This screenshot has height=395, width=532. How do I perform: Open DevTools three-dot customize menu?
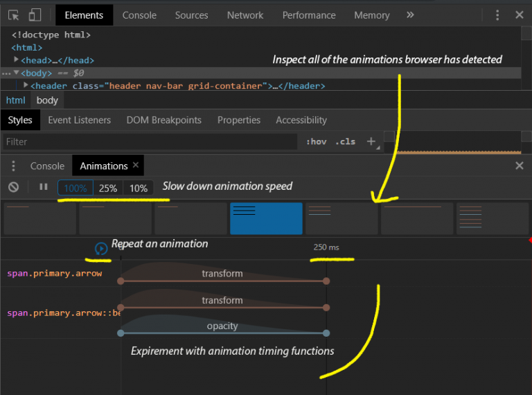tap(497, 15)
